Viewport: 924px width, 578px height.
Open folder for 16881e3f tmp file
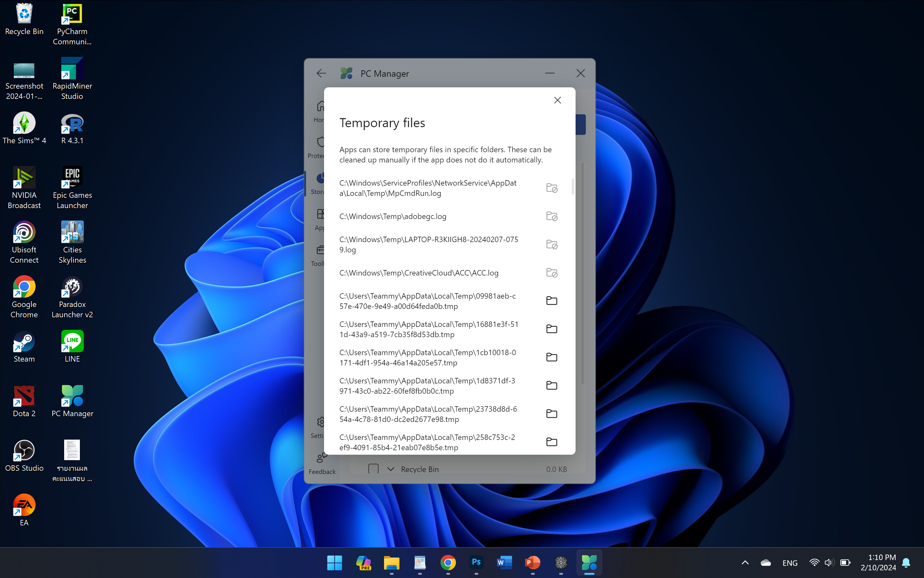tap(552, 329)
